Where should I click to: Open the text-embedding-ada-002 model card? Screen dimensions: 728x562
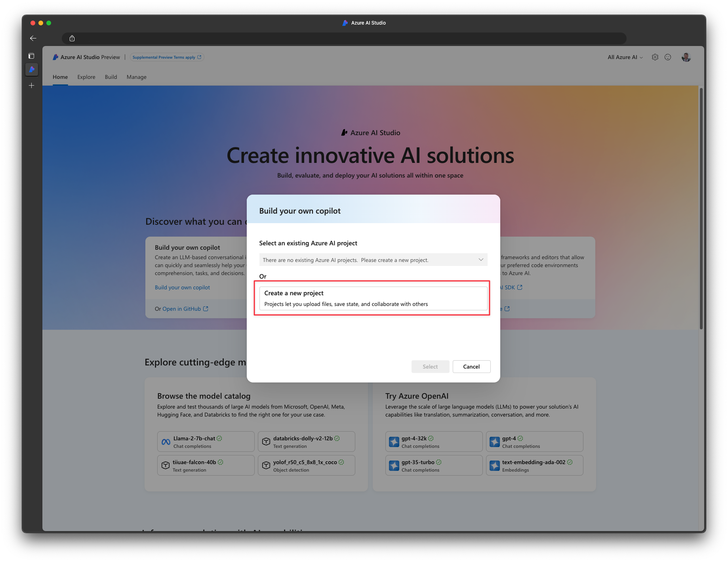(x=535, y=465)
